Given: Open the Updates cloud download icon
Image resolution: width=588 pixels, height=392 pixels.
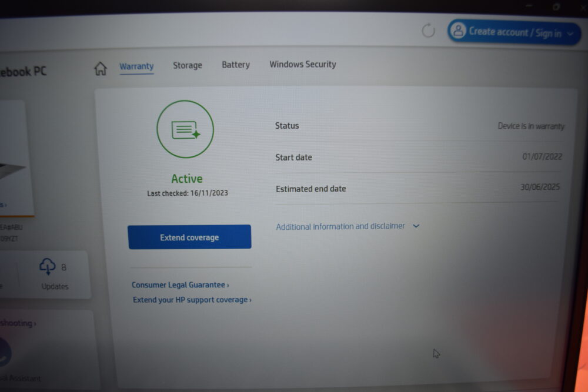Looking at the screenshot, I should point(47,266).
